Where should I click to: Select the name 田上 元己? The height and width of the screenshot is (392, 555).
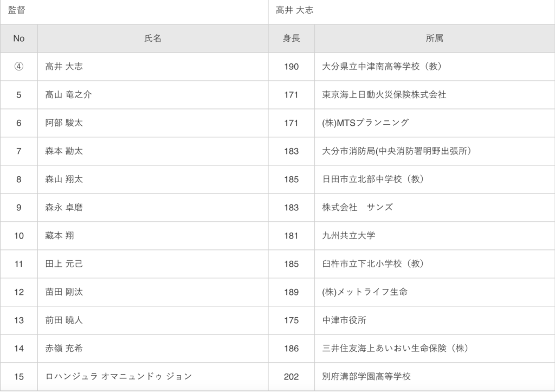point(64,264)
